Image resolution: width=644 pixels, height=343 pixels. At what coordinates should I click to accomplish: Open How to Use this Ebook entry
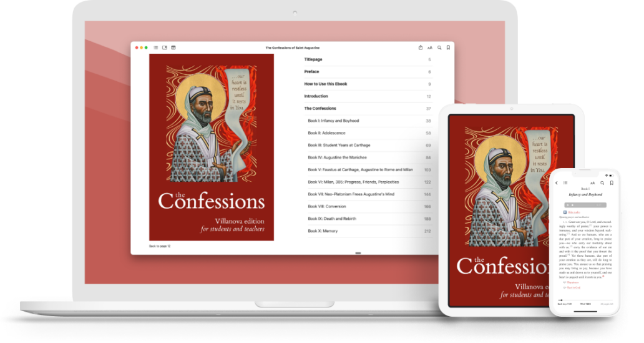tap(368, 84)
